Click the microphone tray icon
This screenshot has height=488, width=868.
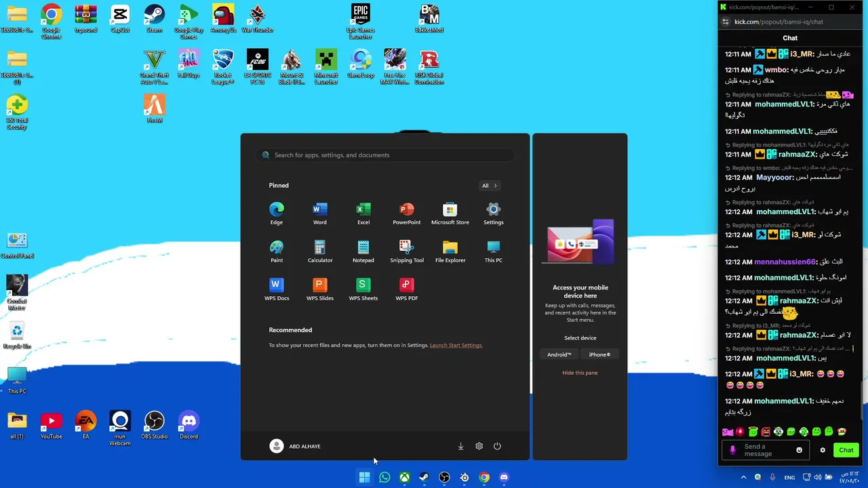(x=772, y=477)
